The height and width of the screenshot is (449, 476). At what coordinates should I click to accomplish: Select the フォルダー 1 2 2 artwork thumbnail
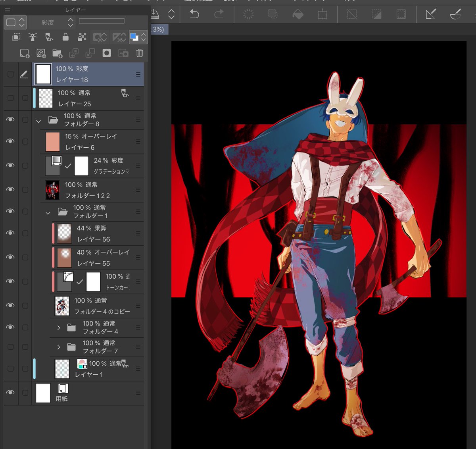tap(52, 190)
